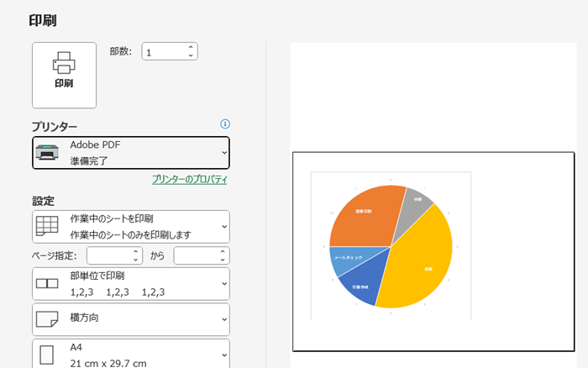Click the 21 cm x 29.7 cm text
Viewport: 588px width, 368px height.
[108, 363]
